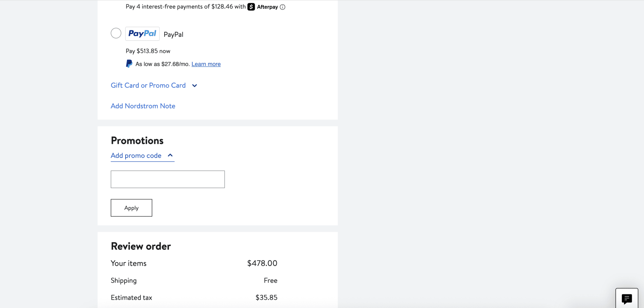Click Add Nordstrom Note
Image resolution: width=644 pixels, height=308 pixels.
(x=143, y=106)
